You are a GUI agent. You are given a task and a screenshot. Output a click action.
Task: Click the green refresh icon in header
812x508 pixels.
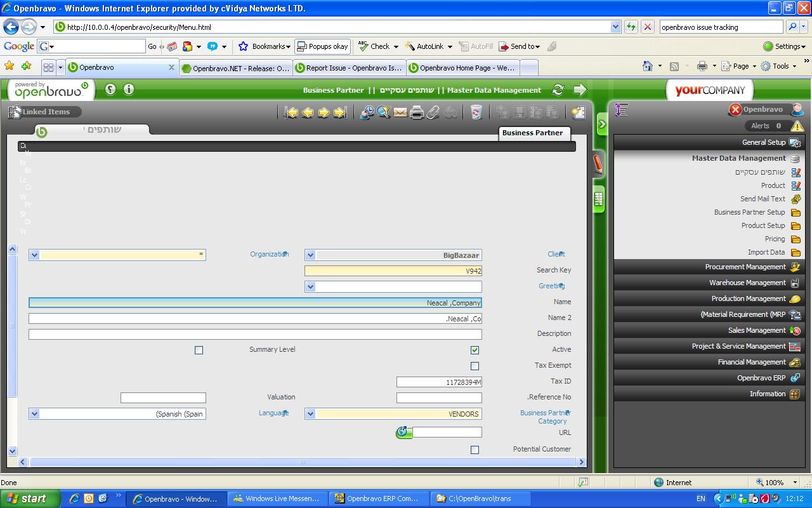558,90
